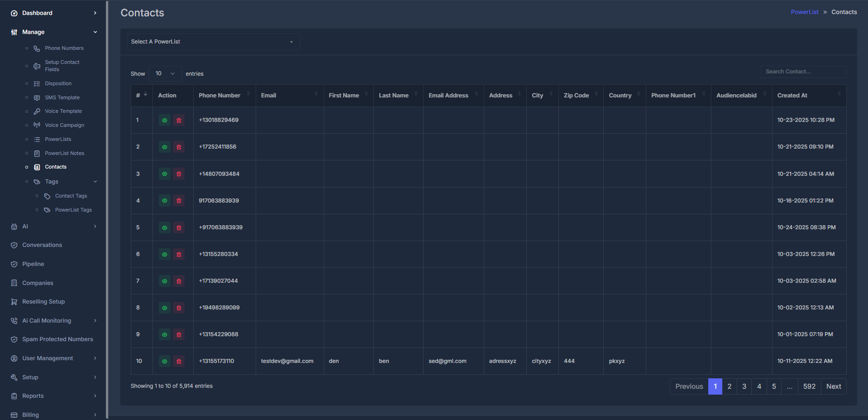Open the Select A PowerList dropdown
Viewport: 868px width, 420px height.
pos(213,42)
